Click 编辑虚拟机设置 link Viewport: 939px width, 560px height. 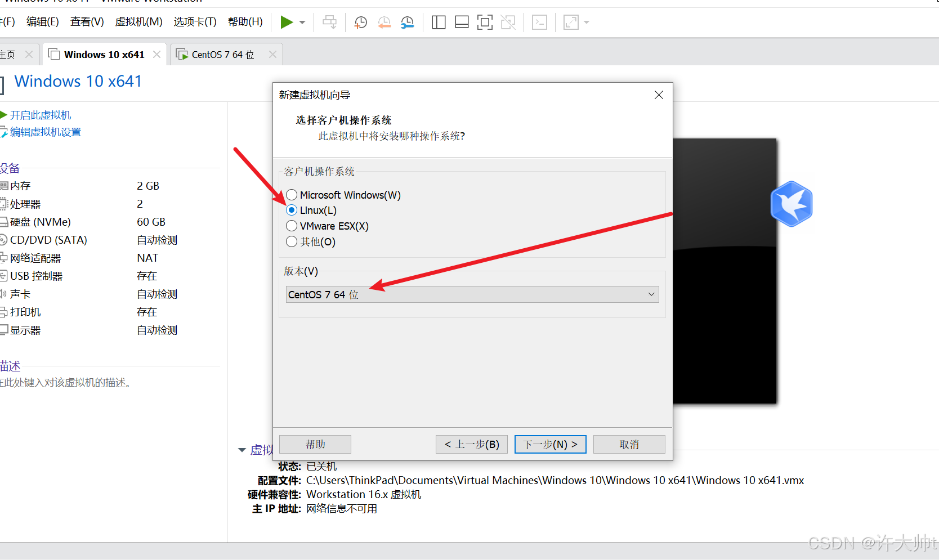[46, 132]
